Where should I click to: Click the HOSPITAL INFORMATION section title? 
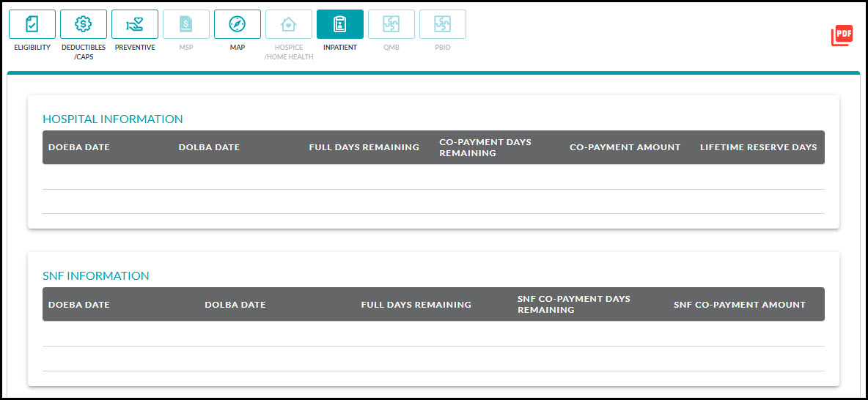tap(113, 119)
